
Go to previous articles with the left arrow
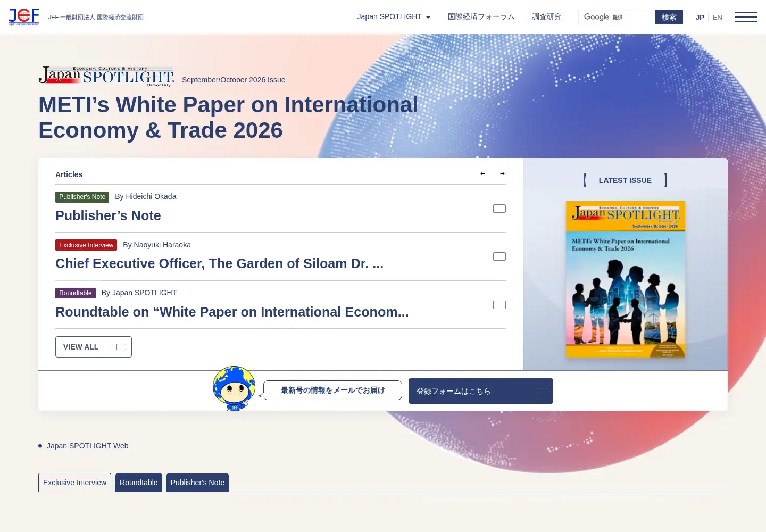[482, 174]
